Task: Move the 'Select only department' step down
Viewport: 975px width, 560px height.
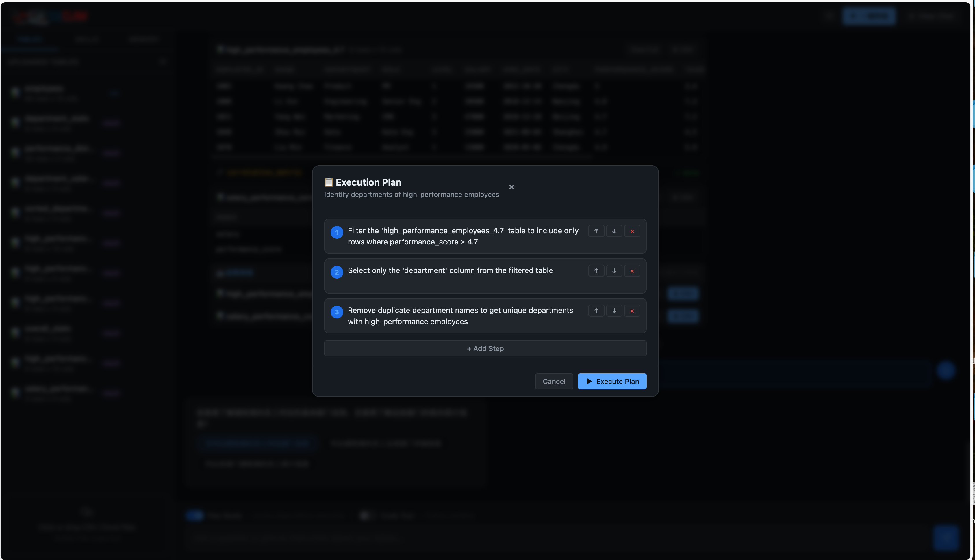Action: tap(614, 271)
